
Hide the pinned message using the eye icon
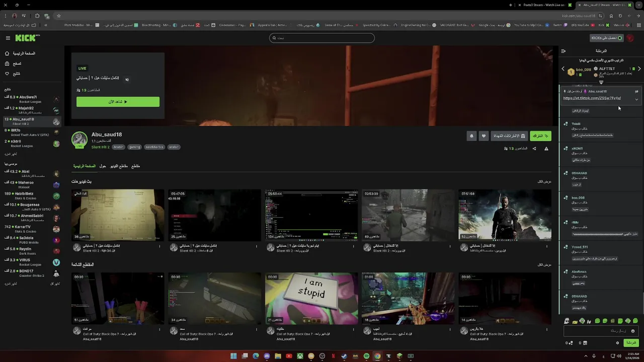(636, 92)
